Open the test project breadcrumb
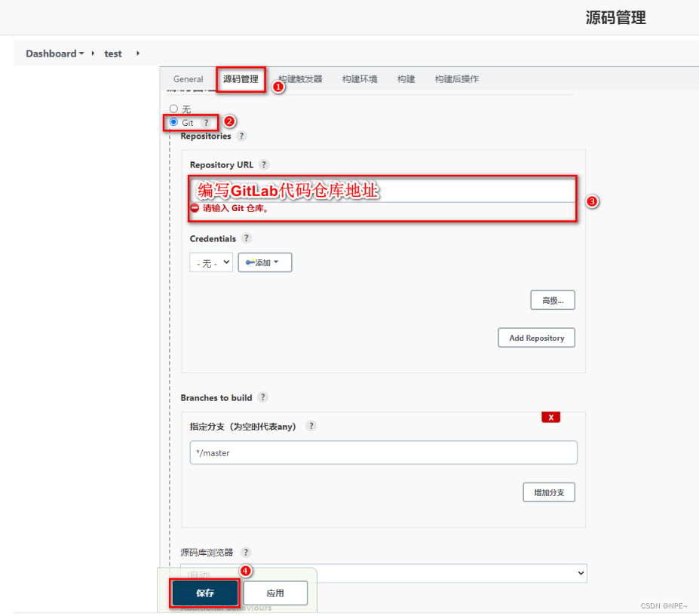The height and width of the screenshot is (616, 699). (x=113, y=54)
